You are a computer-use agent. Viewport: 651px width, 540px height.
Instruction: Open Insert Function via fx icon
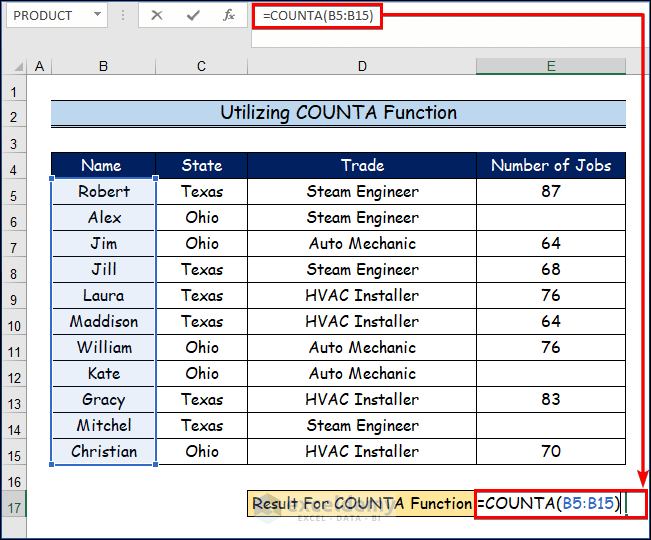229,15
